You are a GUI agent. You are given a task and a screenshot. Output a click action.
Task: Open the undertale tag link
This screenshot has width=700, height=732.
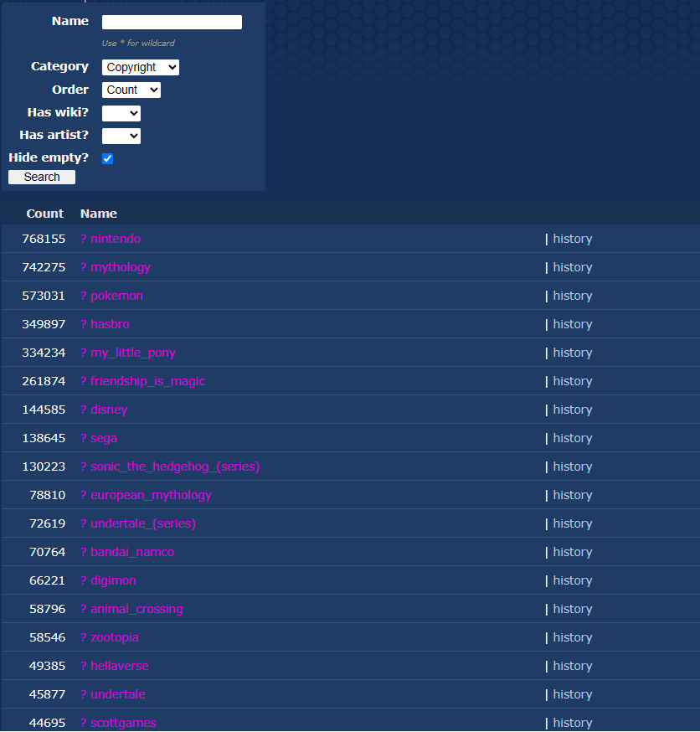tap(117, 694)
